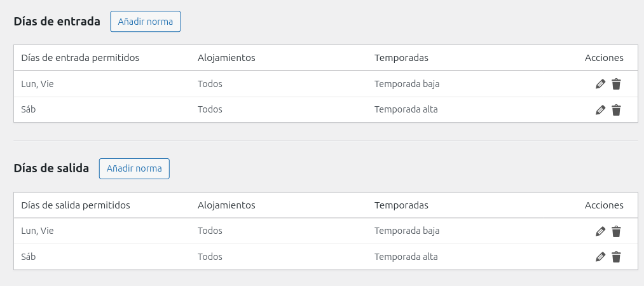This screenshot has width=644, height=286.
Task: Click the Días de entrada section heading
Action: tap(57, 22)
